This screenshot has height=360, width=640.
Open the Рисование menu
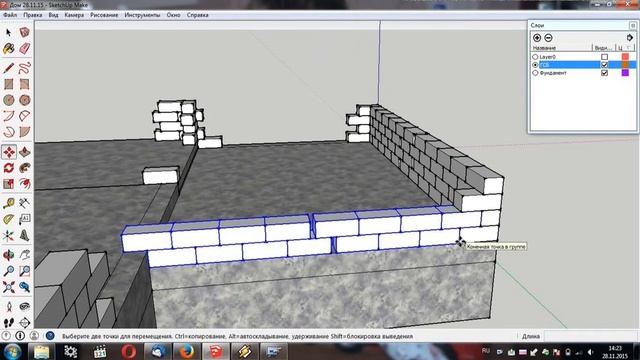(x=104, y=15)
